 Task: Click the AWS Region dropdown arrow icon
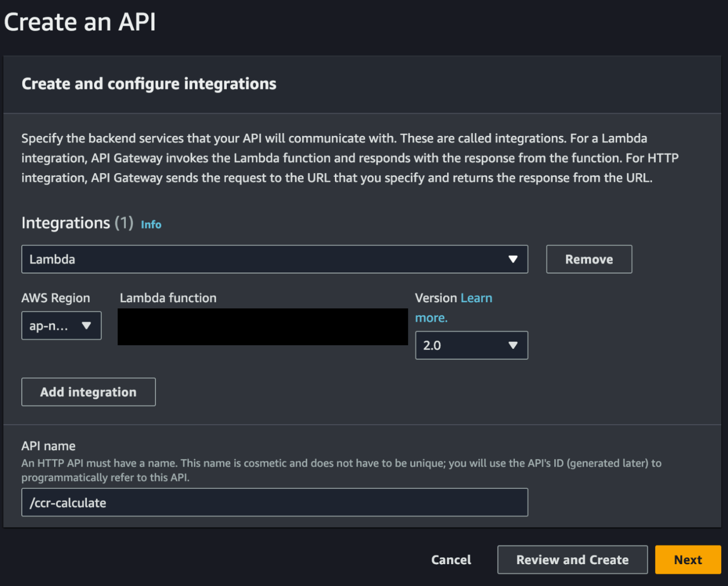86,325
